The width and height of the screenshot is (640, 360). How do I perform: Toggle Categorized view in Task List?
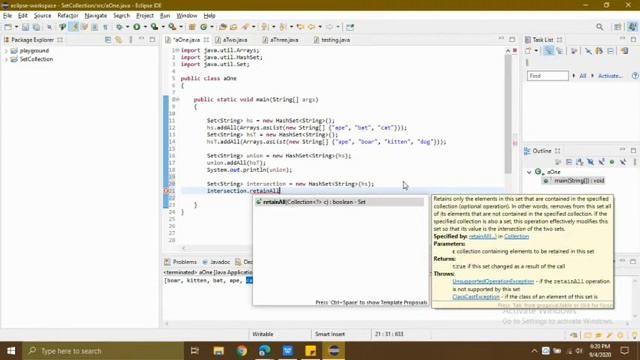549,51
